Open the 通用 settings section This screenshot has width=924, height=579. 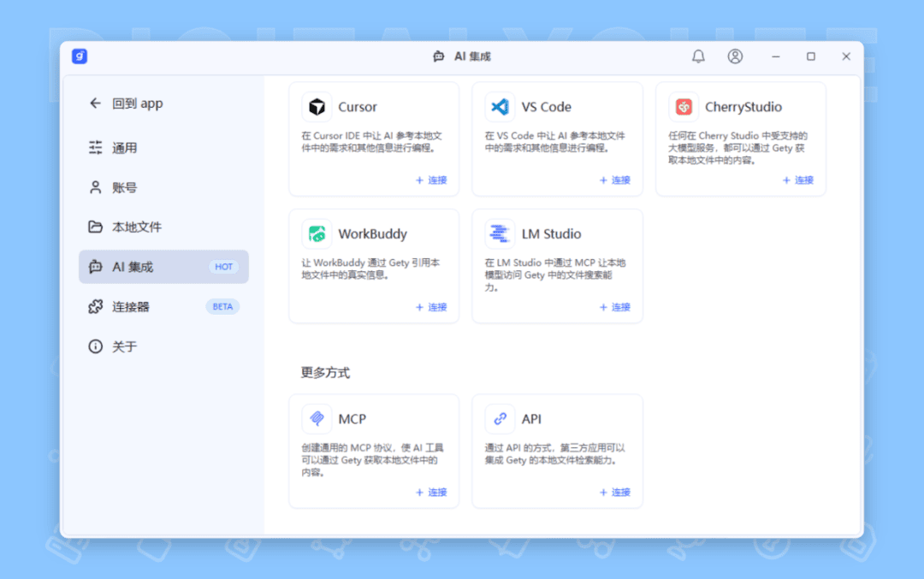coord(163,147)
